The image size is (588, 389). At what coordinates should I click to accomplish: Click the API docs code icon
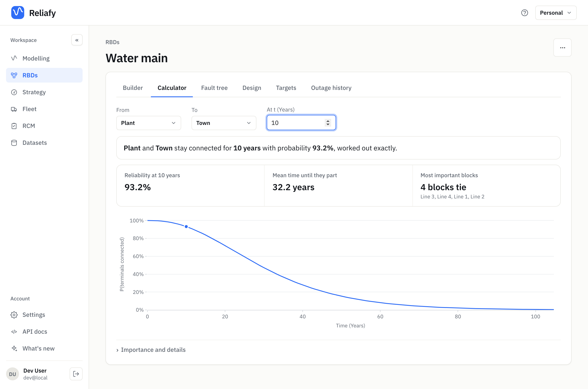tap(14, 332)
